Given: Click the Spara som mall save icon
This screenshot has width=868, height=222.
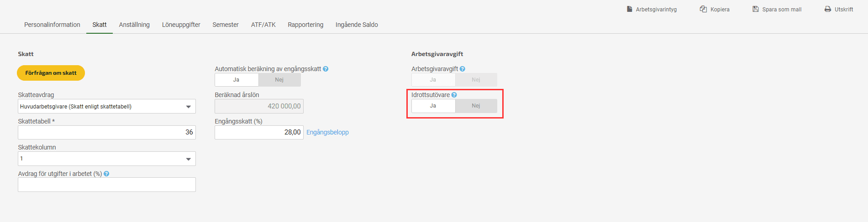Looking at the screenshot, I should coord(756,9).
